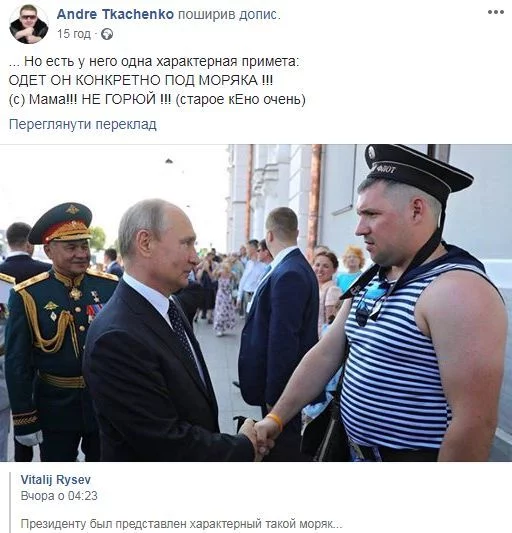Click the globe public-privacy icon

click(x=107, y=34)
